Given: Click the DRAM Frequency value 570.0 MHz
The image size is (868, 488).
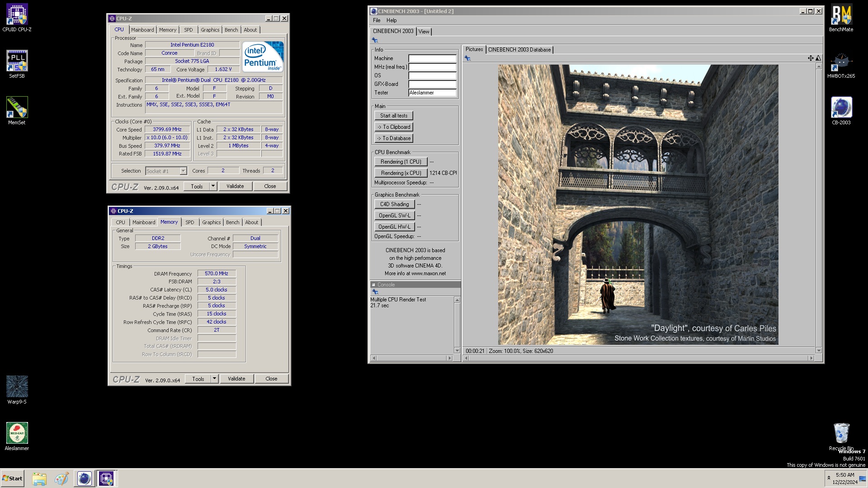Looking at the screenshot, I should (x=217, y=273).
